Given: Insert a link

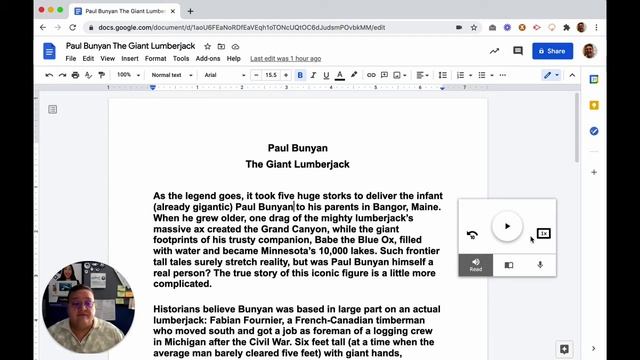Looking at the screenshot, I should tap(371, 75).
